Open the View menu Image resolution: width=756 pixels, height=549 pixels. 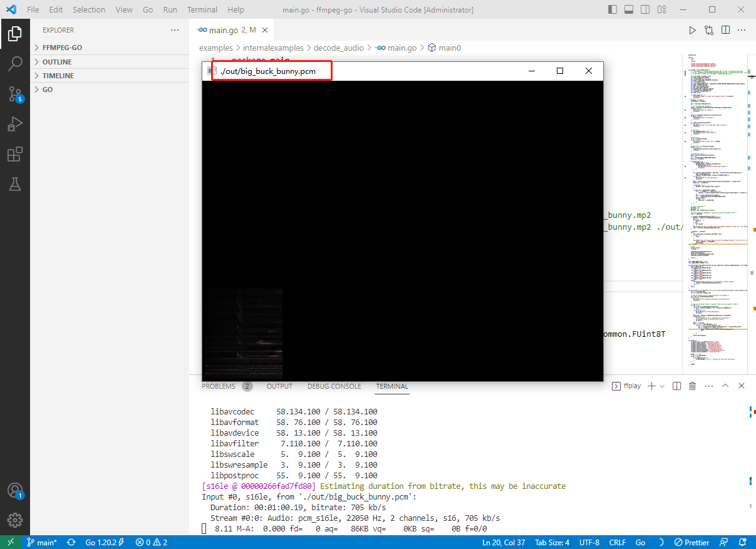(x=124, y=9)
